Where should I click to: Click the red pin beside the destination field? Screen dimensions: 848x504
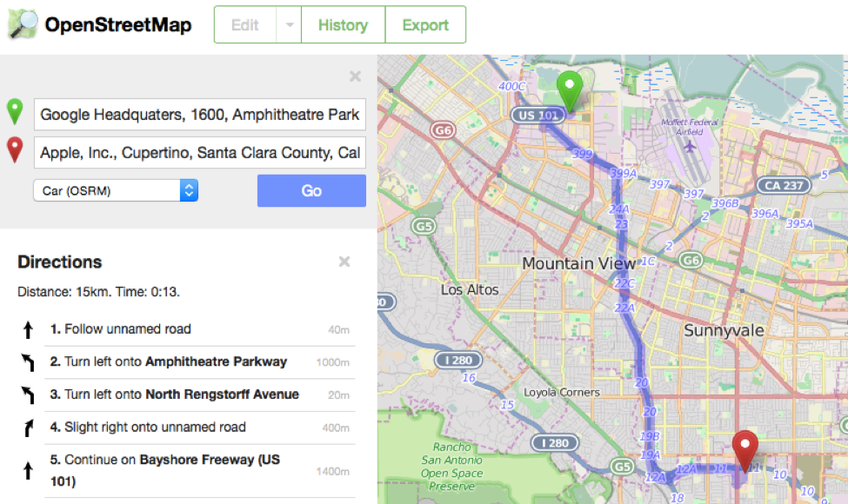[x=15, y=150]
